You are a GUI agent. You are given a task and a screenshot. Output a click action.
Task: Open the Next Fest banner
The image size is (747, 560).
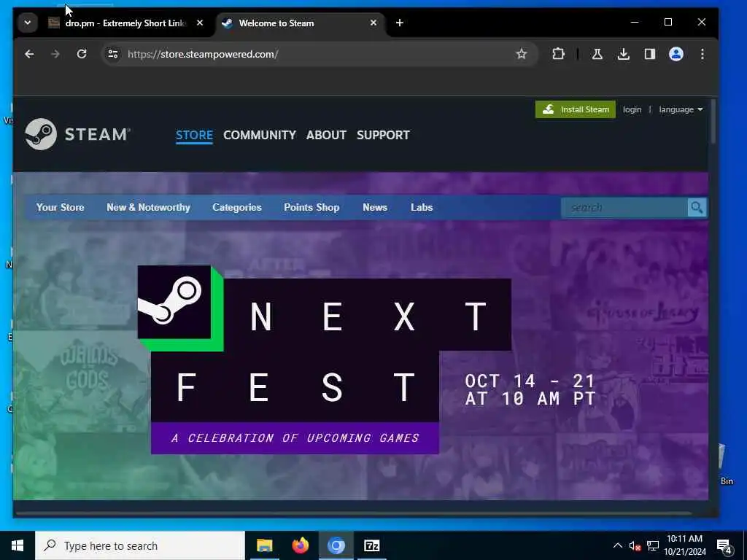[360, 359]
